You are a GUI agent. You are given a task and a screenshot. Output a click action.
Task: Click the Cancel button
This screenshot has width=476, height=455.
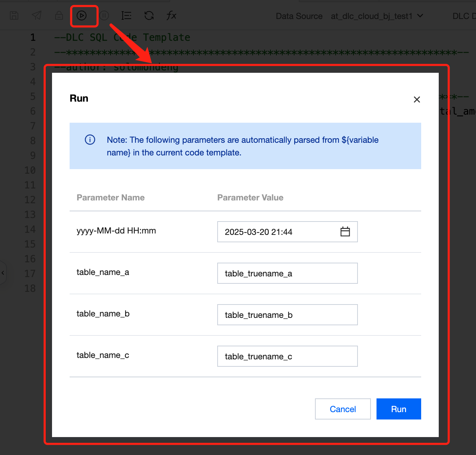click(343, 409)
